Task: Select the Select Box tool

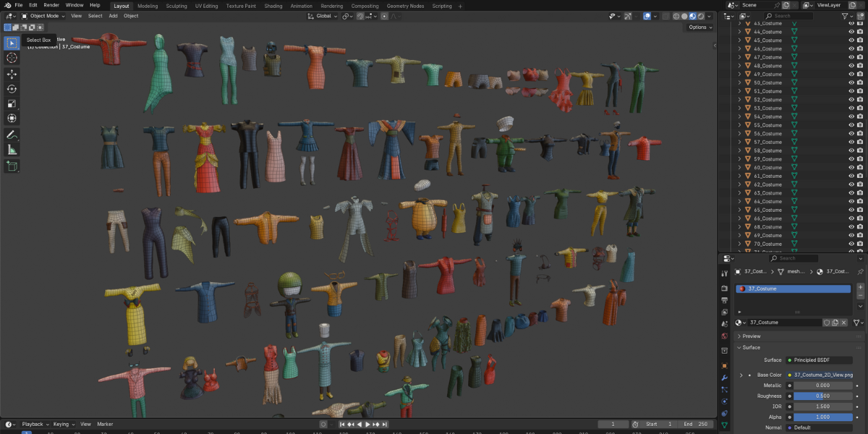Action: tap(12, 43)
